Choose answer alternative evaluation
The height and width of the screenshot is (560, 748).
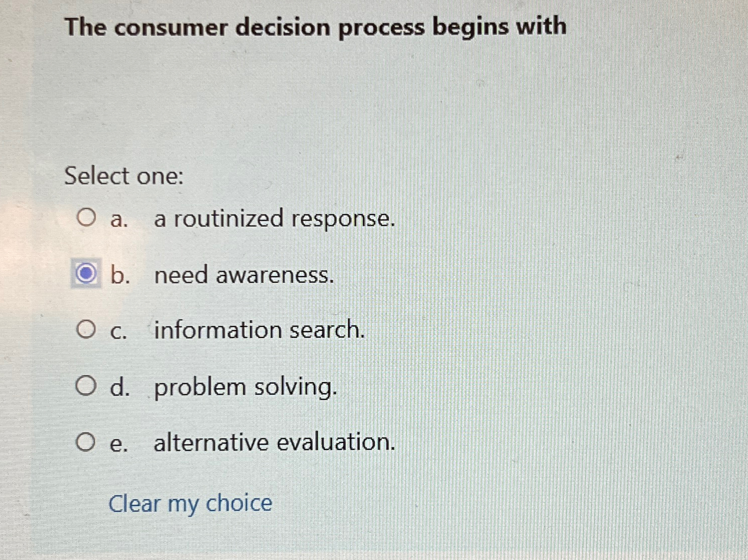click(274, 443)
